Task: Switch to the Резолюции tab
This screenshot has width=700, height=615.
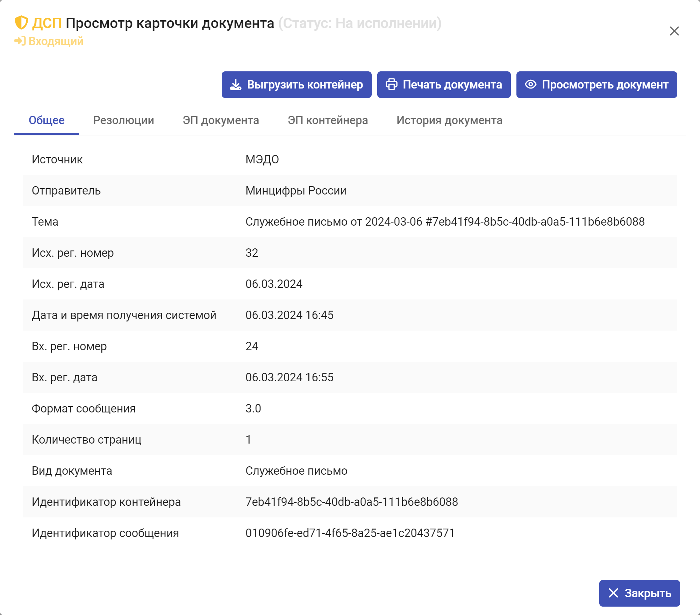Action: tap(123, 120)
